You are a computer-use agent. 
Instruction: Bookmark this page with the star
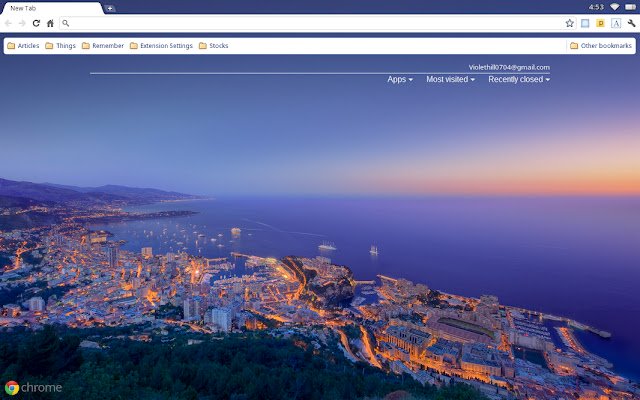[x=569, y=23]
